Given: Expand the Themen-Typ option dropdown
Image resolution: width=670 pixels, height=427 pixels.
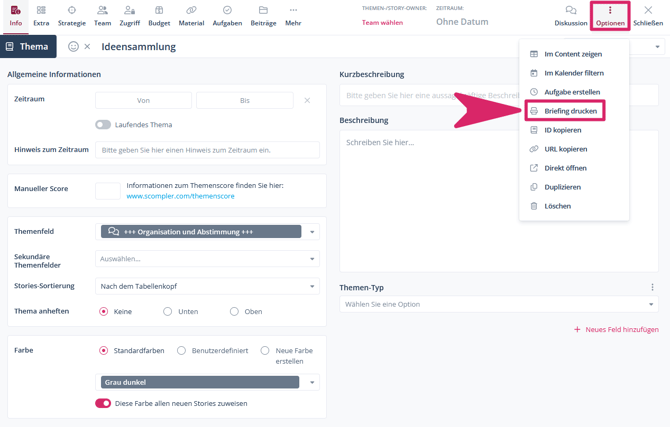Looking at the screenshot, I should tap(651, 305).
